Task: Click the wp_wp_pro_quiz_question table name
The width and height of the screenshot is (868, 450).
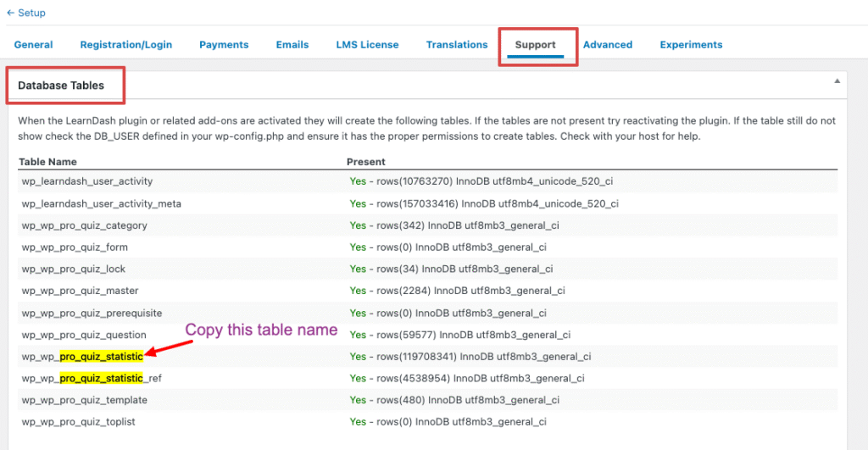Action: click(84, 335)
